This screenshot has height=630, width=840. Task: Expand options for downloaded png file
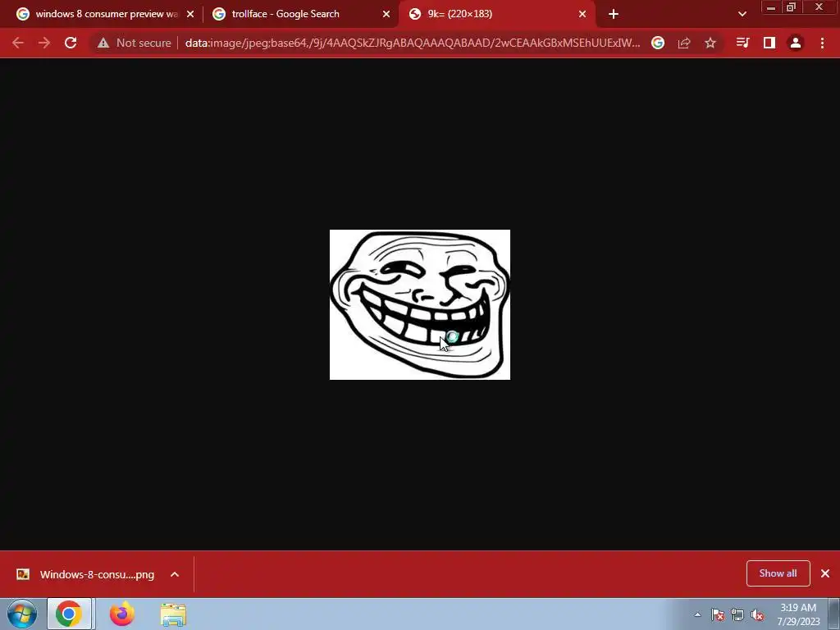point(175,574)
